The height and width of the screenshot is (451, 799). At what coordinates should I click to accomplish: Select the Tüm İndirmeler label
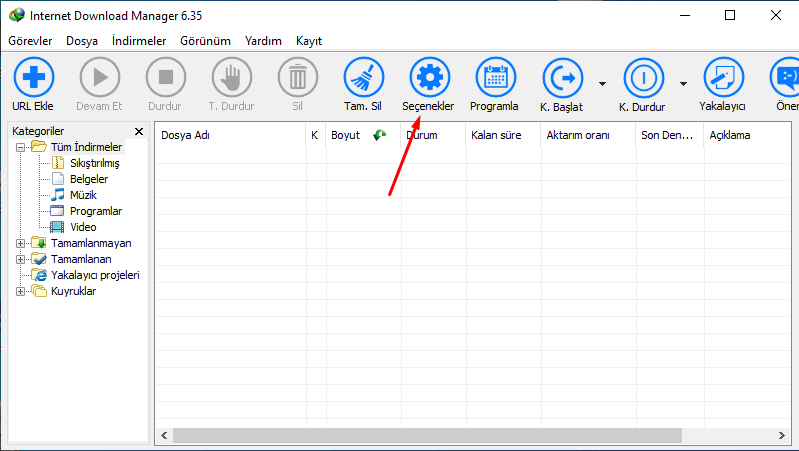tap(87, 147)
